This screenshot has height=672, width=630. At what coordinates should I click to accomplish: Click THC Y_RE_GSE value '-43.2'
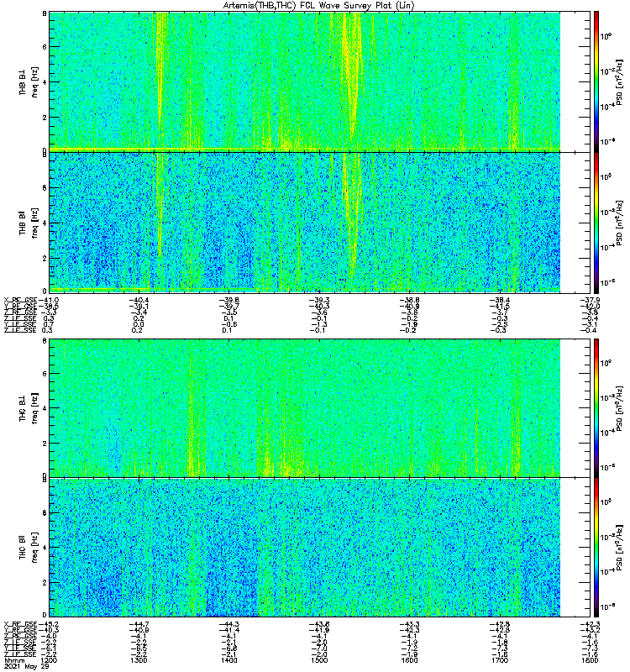[590, 630]
